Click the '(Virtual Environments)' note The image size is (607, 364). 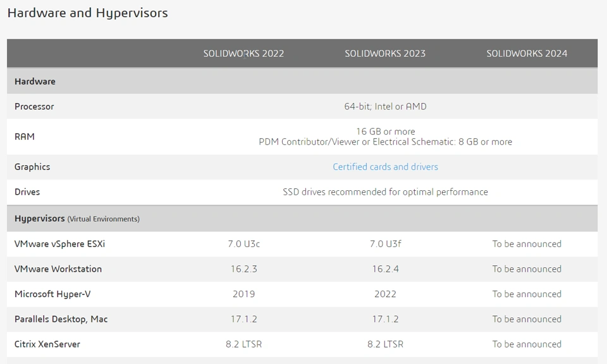[x=103, y=219]
